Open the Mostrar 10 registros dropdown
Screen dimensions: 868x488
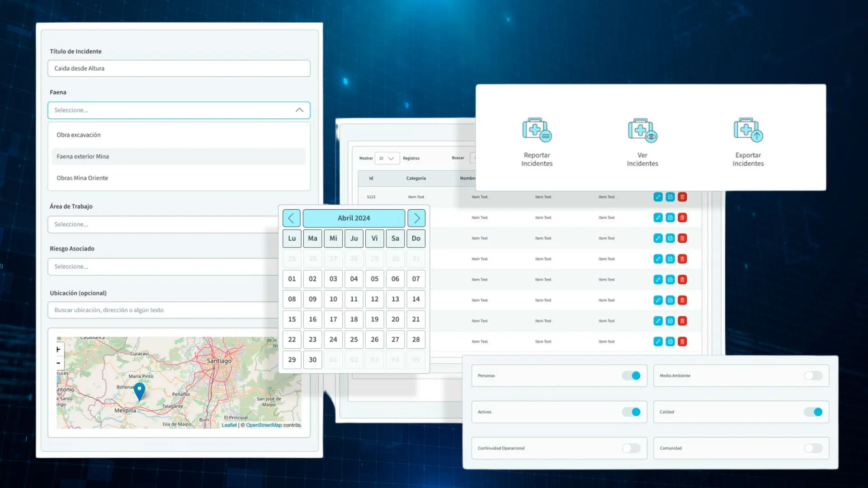(x=387, y=158)
